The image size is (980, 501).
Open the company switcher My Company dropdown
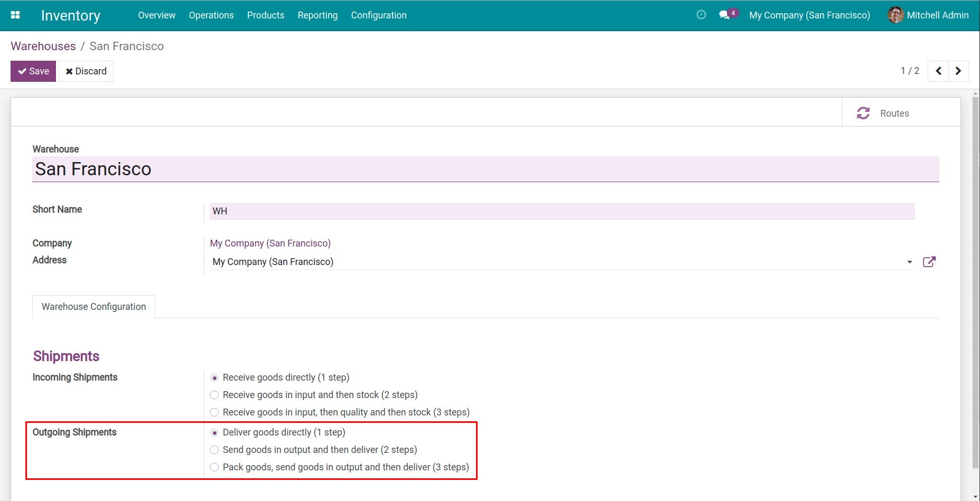coord(809,15)
